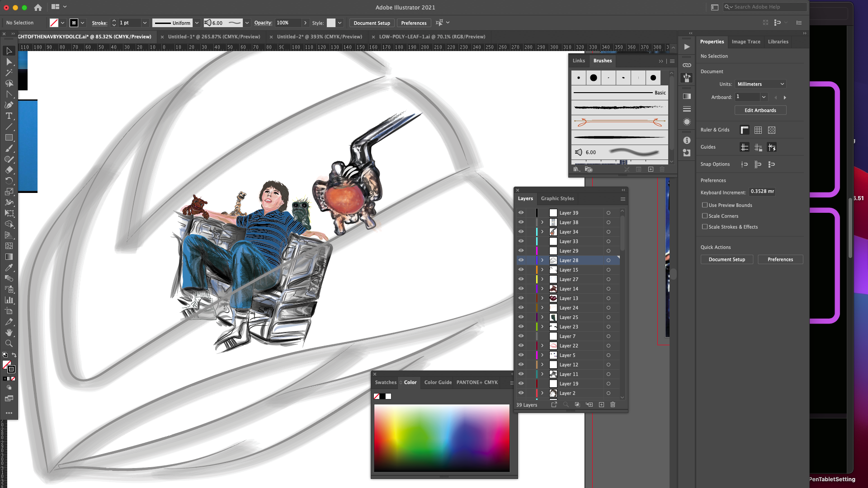The width and height of the screenshot is (868, 488).
Task: Hide Layer 39 visibility eye
Action: (x=521, y=213)
